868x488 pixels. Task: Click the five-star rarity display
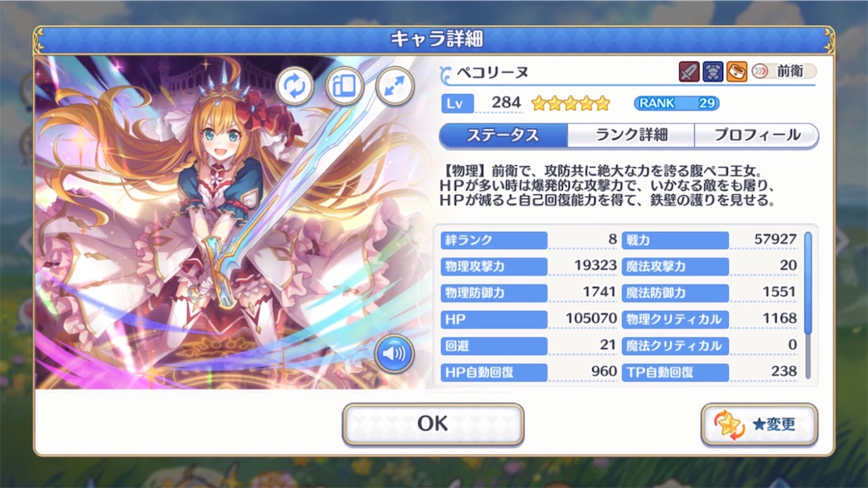[570, 103]
